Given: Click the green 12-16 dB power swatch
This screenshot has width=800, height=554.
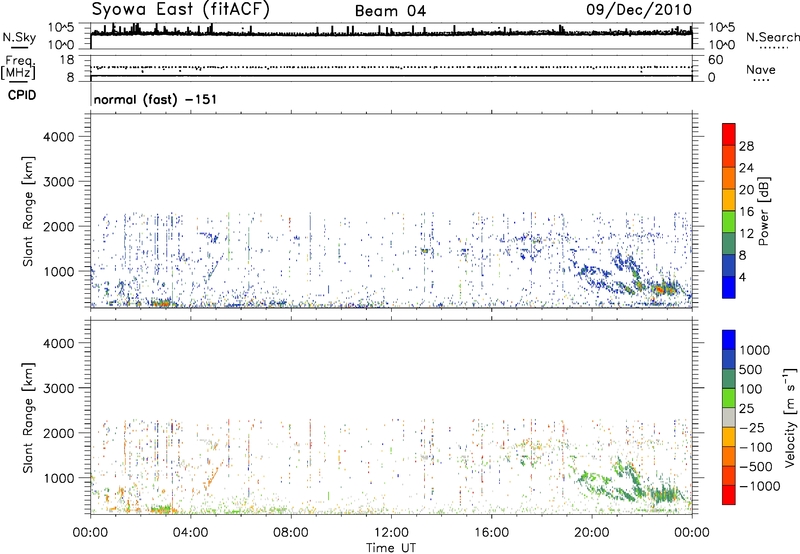Looking at the screenshot, I should click(729, 222).
